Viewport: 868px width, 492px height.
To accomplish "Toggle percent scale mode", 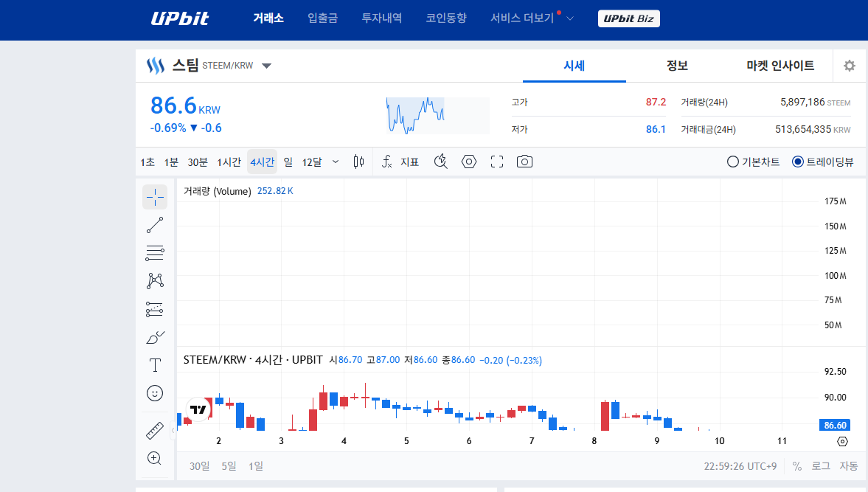I will (x=797, y=466).
